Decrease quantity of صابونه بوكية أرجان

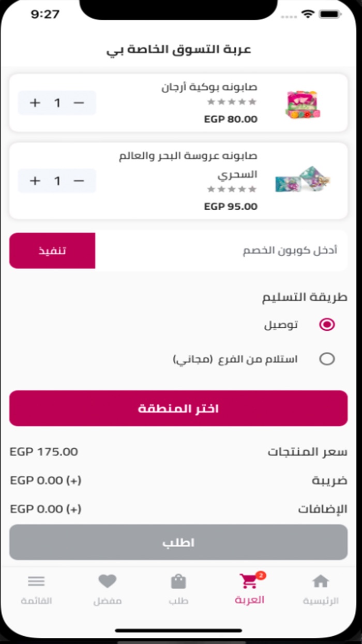(x=79, y=103)
